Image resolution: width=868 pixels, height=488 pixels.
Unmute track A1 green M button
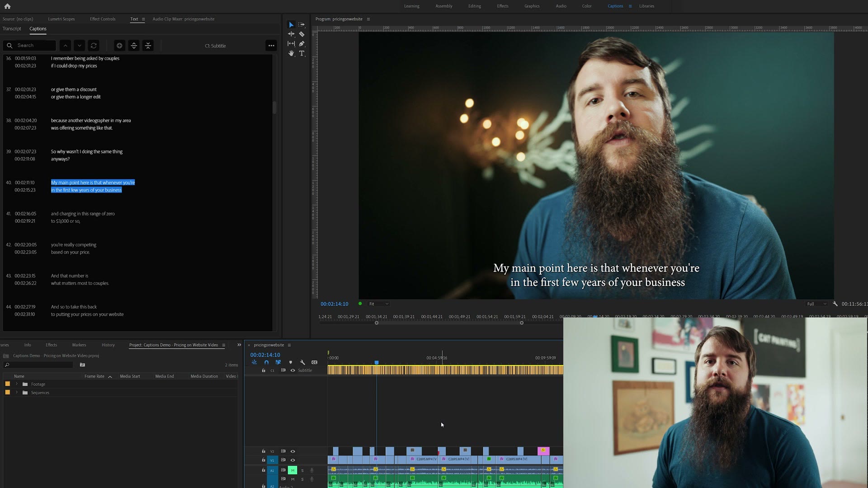tap(292, 470)
